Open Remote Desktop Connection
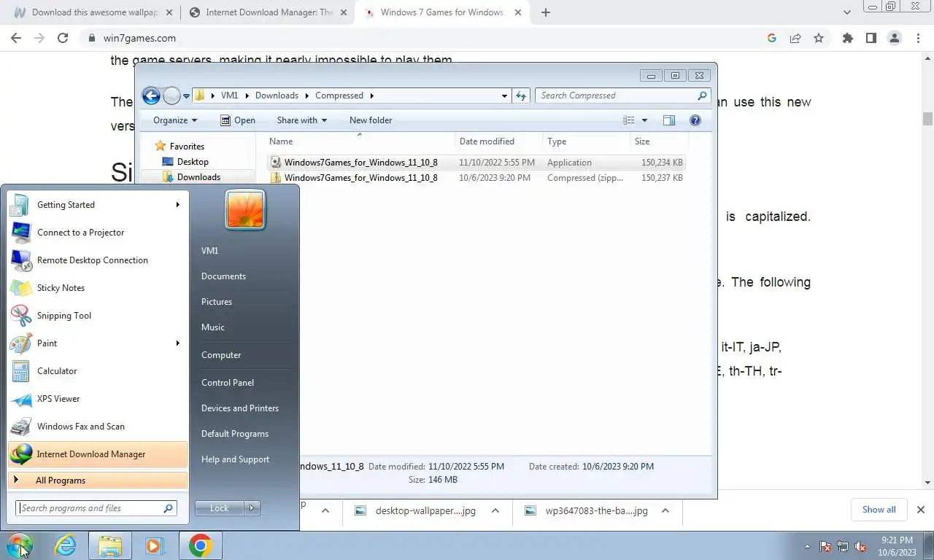This screenshot has height=560, width=934. pos(97,260)
